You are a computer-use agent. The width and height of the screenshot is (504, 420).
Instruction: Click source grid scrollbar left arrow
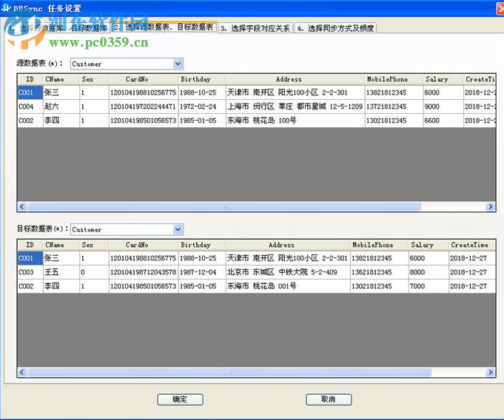(x=22, y=206)
